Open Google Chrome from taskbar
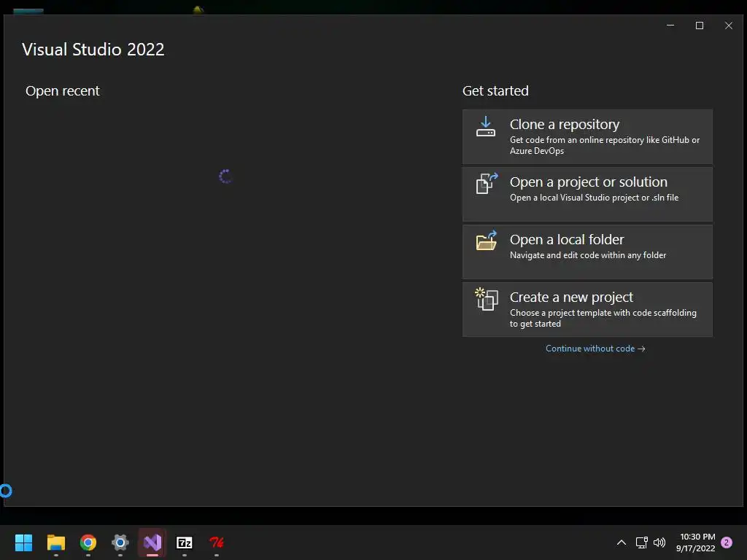This screenshot has height=560, width=747. (88, 542)
